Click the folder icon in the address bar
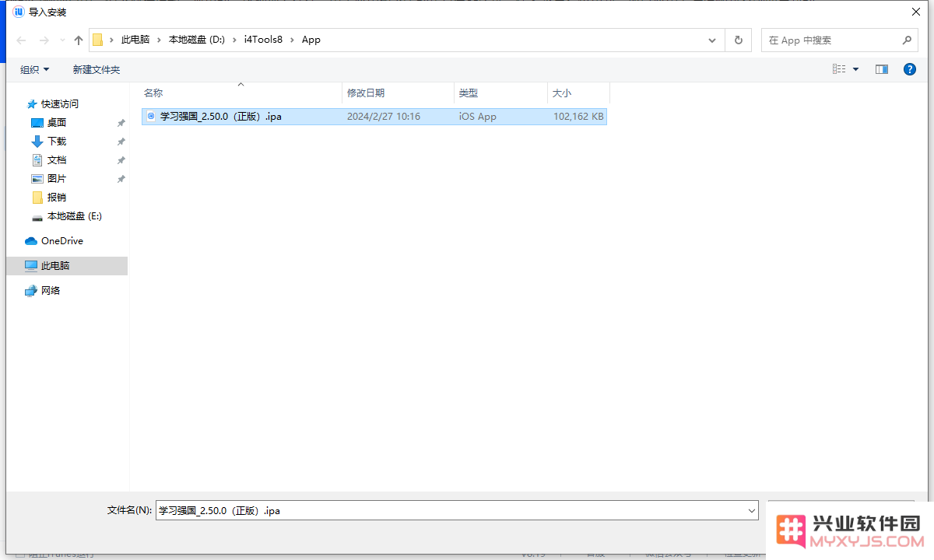Screen dimensions: 934x560 [x=98, y=40]
